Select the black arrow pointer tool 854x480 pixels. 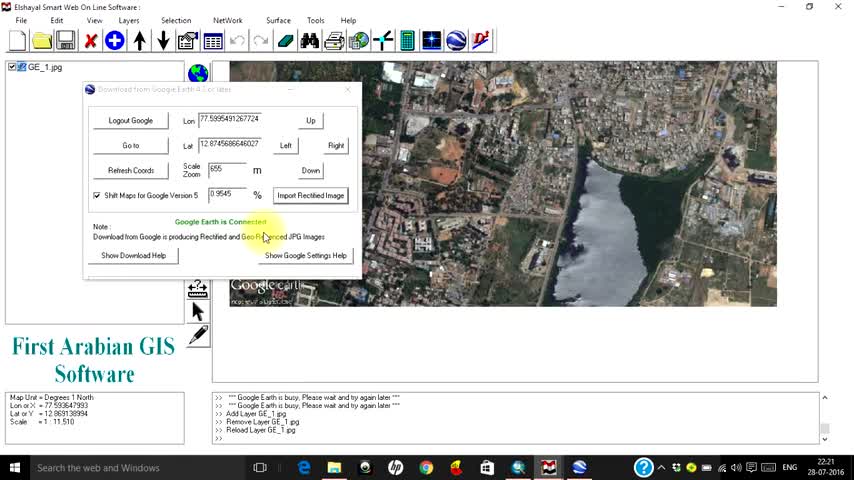pos(198,312)
